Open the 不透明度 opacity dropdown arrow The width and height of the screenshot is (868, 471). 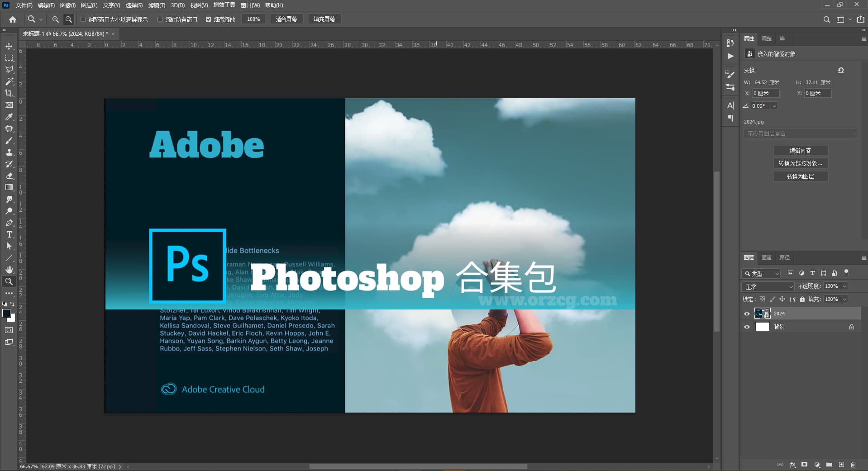tap(844, 286)
